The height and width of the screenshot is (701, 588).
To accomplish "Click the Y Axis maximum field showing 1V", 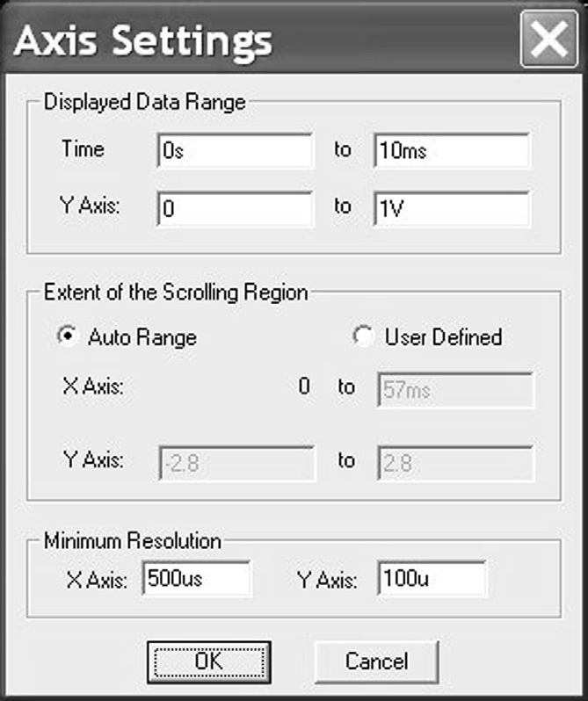I will (x=451, y=207).
